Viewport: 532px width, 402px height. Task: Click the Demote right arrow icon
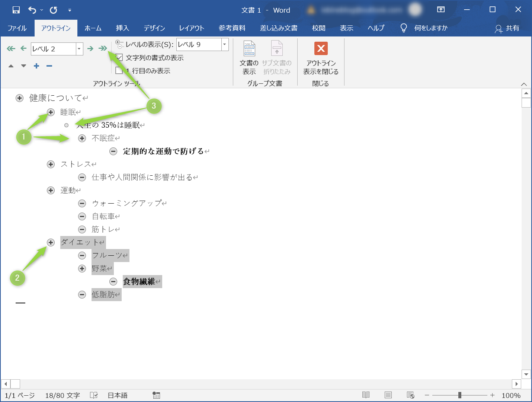[90, 48]
